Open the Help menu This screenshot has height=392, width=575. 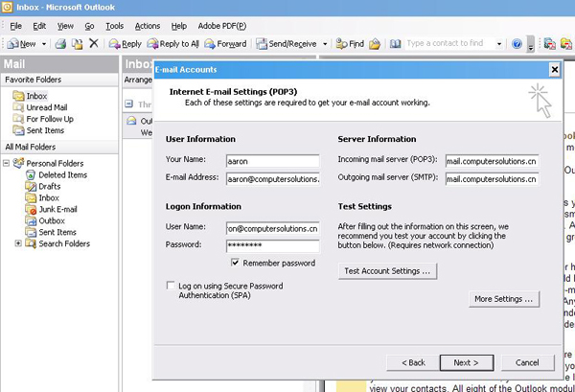tap(179, 26)
